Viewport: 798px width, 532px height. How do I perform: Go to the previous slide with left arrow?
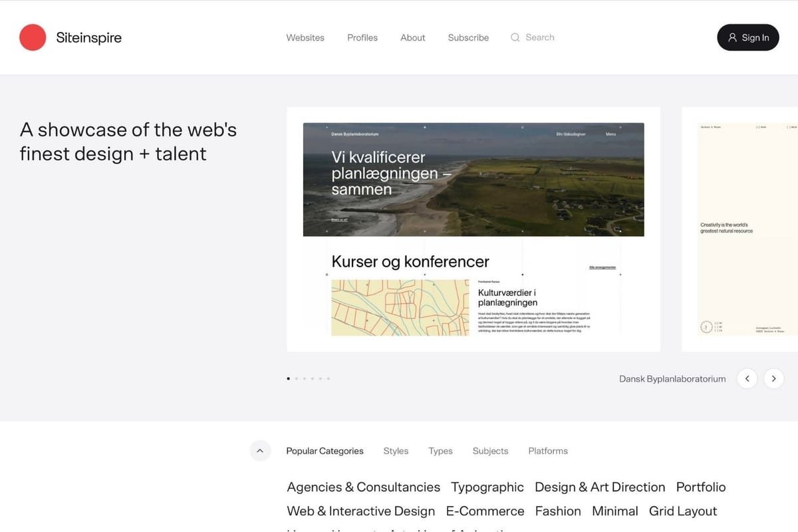[747, 378]
